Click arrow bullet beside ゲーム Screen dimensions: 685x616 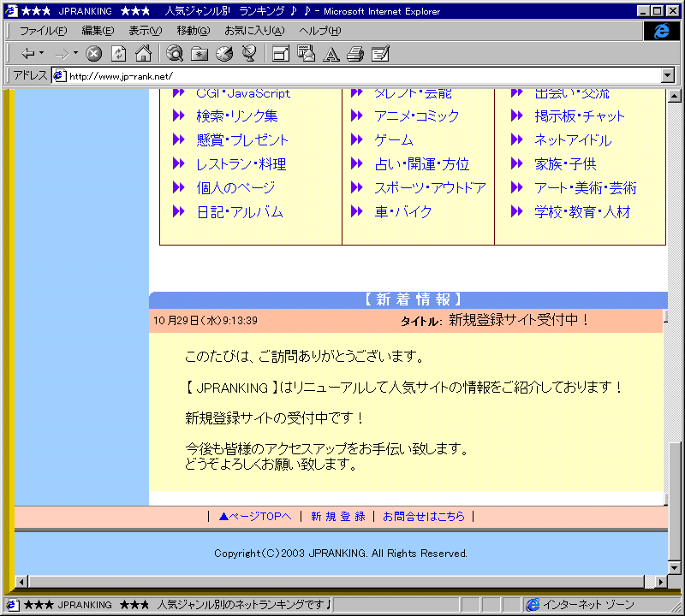pos(357,139)
